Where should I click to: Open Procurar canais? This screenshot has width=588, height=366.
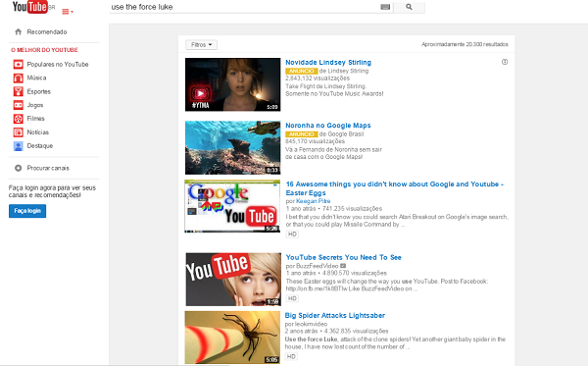[x=48, y=168]
